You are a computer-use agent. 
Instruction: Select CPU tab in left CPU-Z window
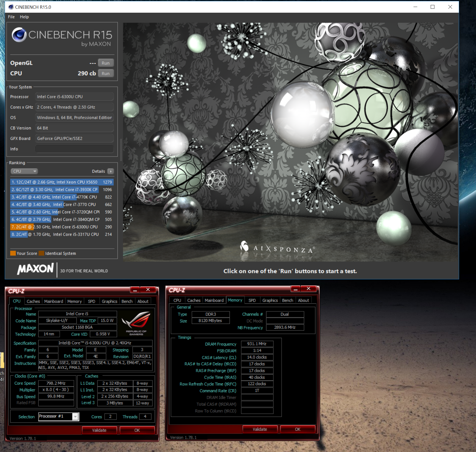click(17, 301)
